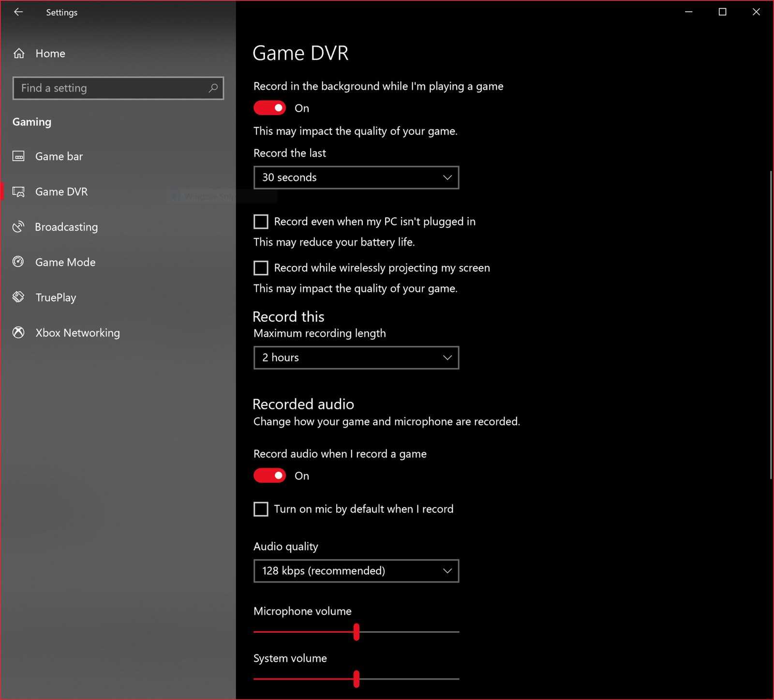Click the Home icon in sidebar
This screenshot has width=774, height=700.
point(19,53)
